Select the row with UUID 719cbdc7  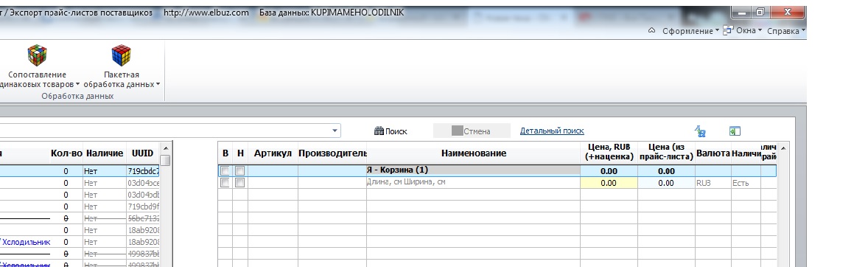click(80, 172)
